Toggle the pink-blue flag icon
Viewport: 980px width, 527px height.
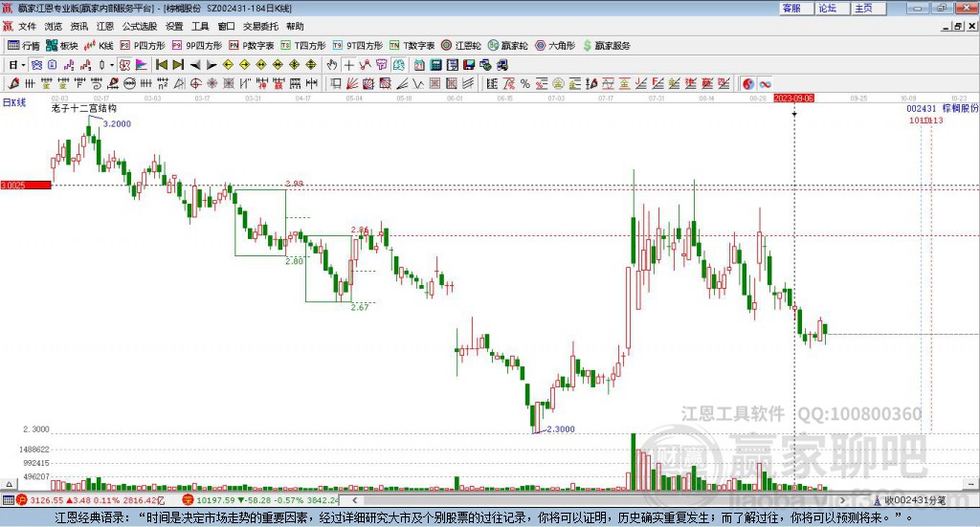[x=142, y=65]
